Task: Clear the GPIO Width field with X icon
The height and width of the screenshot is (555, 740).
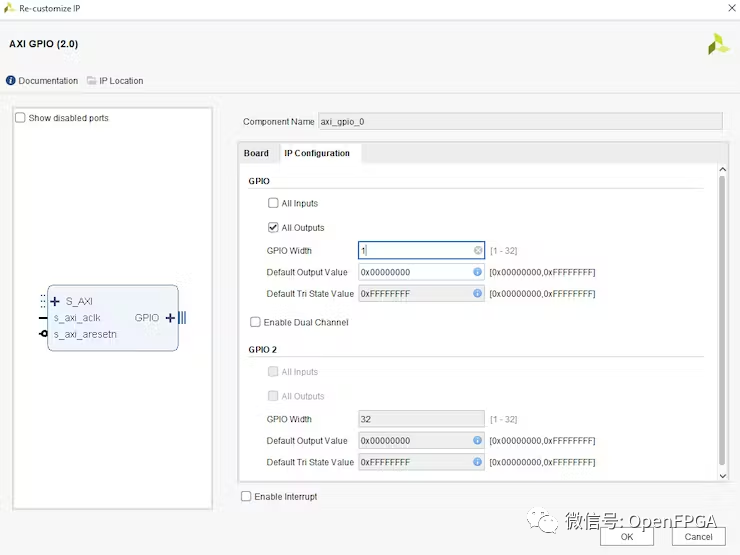Action: pos(478,251)
